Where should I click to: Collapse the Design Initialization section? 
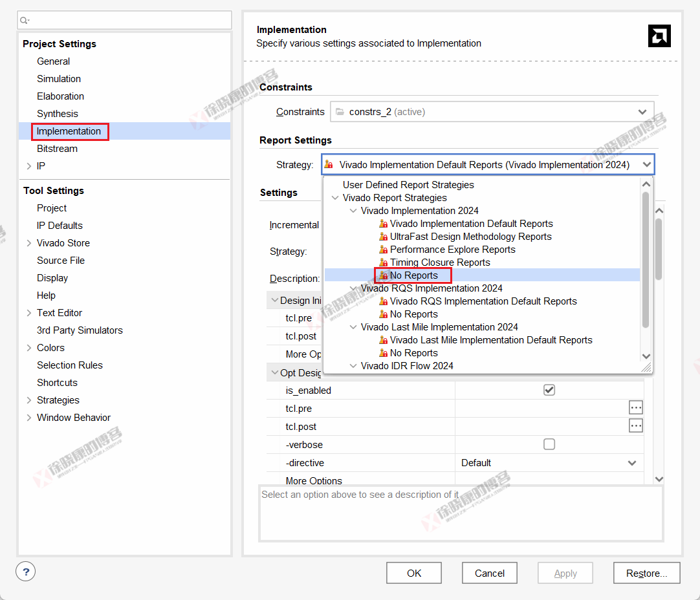[x=274, y=300]
